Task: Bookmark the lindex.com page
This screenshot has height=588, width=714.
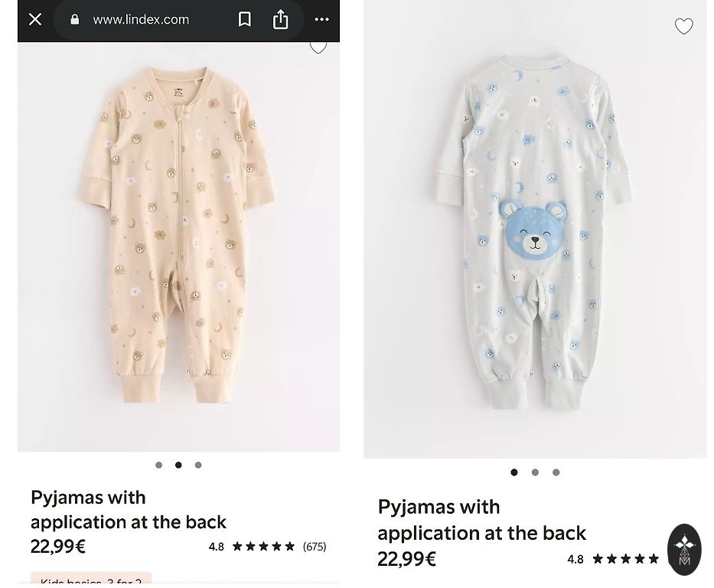Action: pyautogui.click(x=245, y=20)
